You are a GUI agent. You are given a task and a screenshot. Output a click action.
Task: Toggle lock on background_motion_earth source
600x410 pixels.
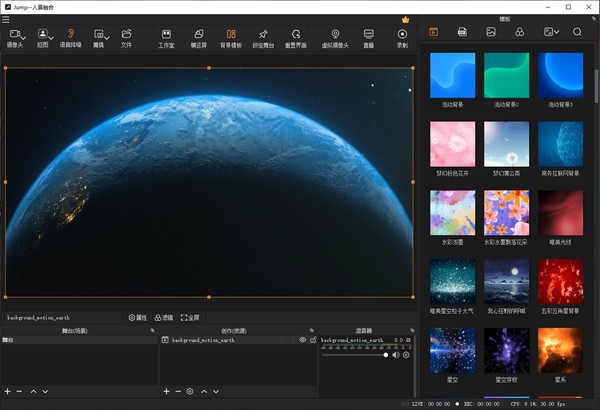[x=312, y=340]
